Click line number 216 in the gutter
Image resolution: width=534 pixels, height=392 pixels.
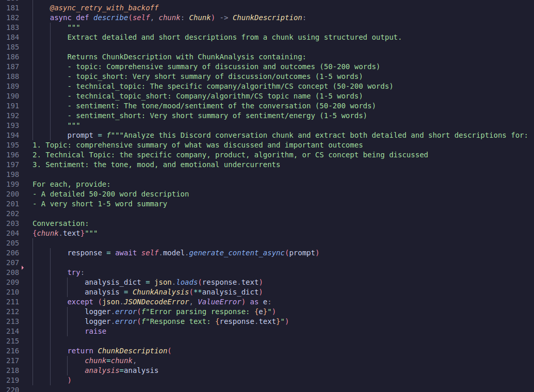pyautogui.click(x=12, y=351)
